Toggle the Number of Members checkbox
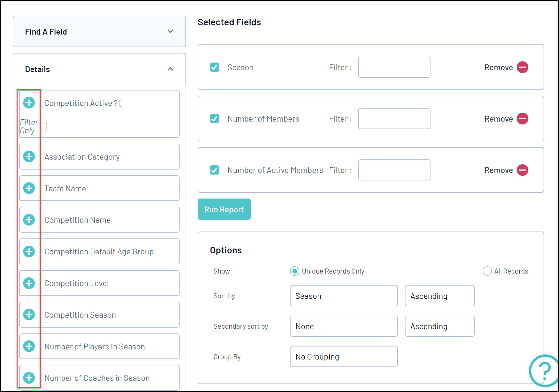The image size is (559, 392). coord(214,119)
